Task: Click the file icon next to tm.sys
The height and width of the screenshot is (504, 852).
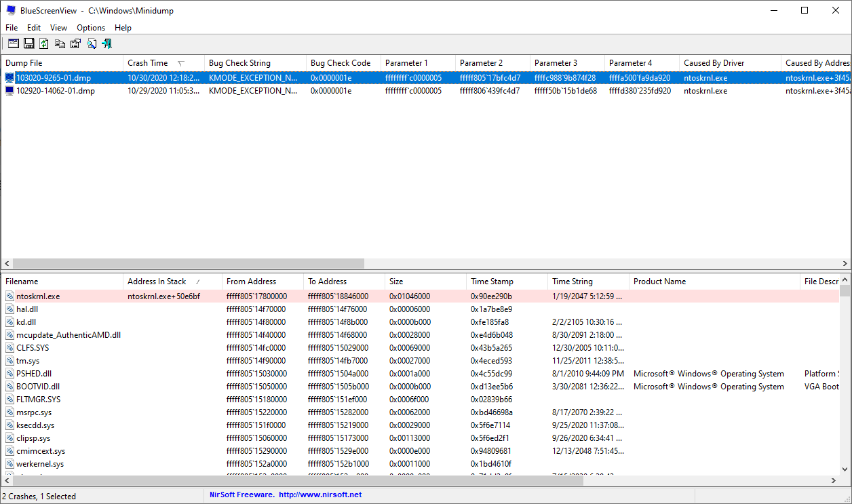Action: [9, 361]
